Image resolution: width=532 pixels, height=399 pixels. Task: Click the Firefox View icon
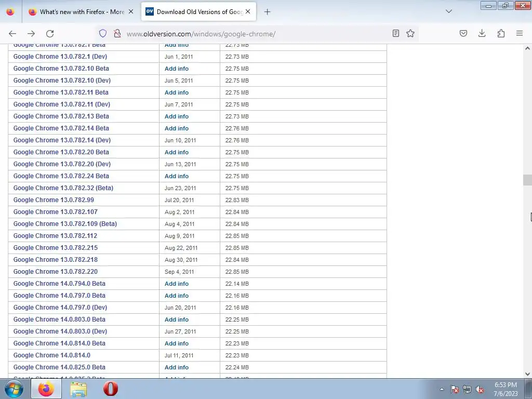[10, 11]
